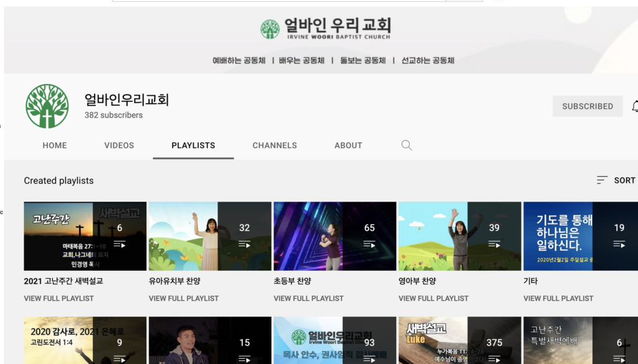Viewport: 638px width, 364px height.
Task: Open the green tree channel avatar
Action: (47, 106)
